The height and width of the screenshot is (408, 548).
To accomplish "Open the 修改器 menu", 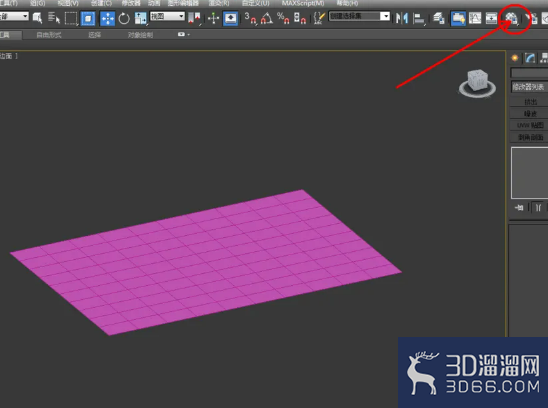I will [131, 3].
